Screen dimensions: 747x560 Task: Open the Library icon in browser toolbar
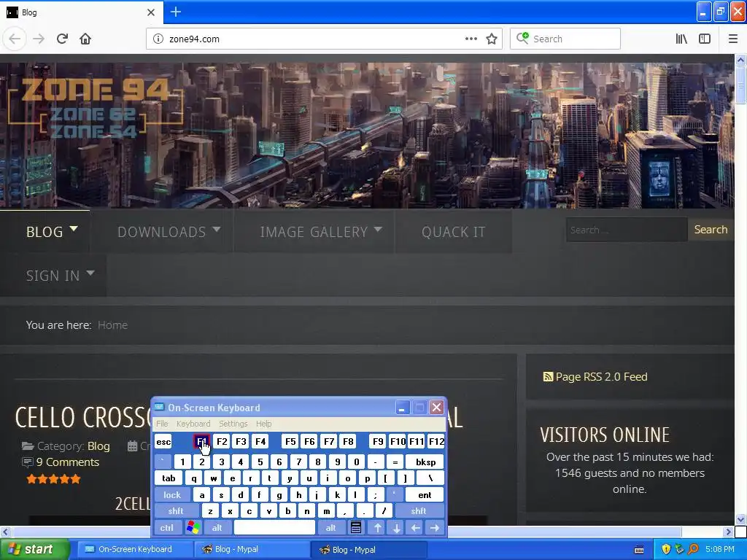[x=681, y=39]
